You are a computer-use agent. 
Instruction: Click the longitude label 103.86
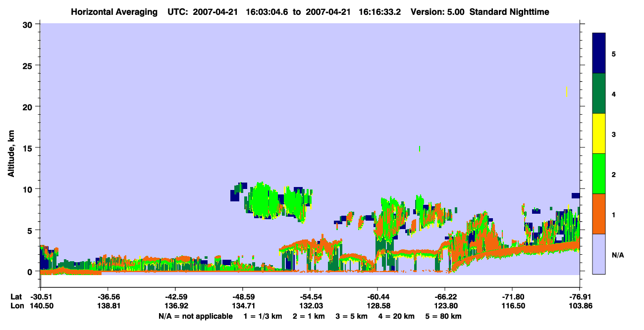[x=580, y=306]
